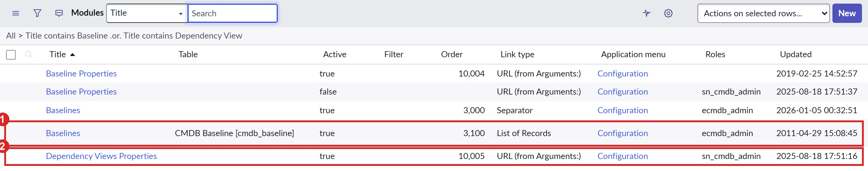The width and height of the screenshot is (868, 171).
Task: Open the Title search field dropdown
Action: tap(147, 14)
